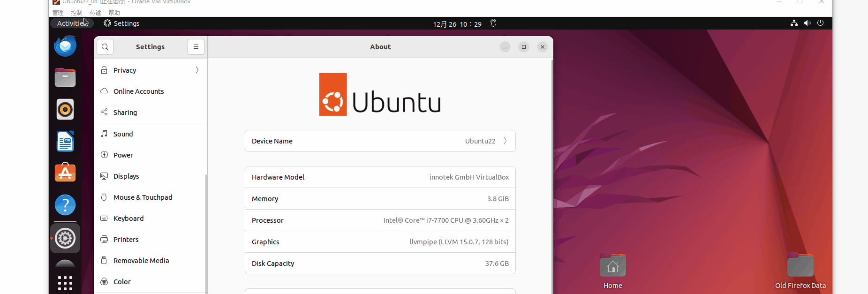The height and width of the screenshot is (294, 868).
Task: Open the Settings hamburger menu
Action: (196, 47)
